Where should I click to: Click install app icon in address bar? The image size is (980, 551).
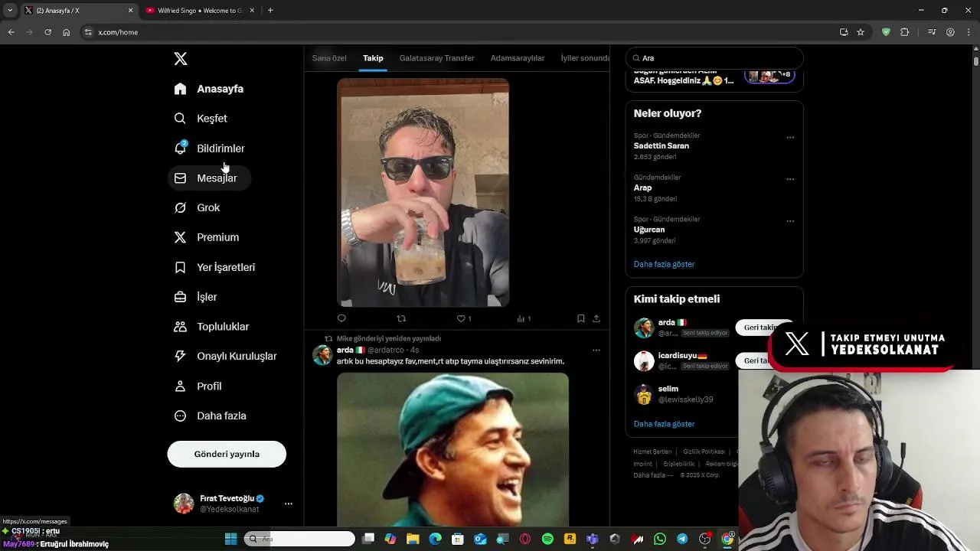844,32
